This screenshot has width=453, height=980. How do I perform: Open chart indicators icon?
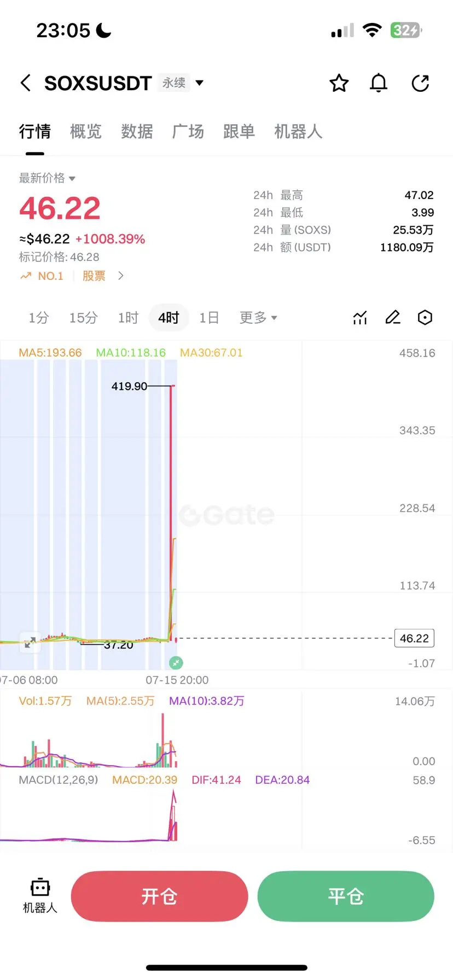pyautogui.click(x=360, y=318)
